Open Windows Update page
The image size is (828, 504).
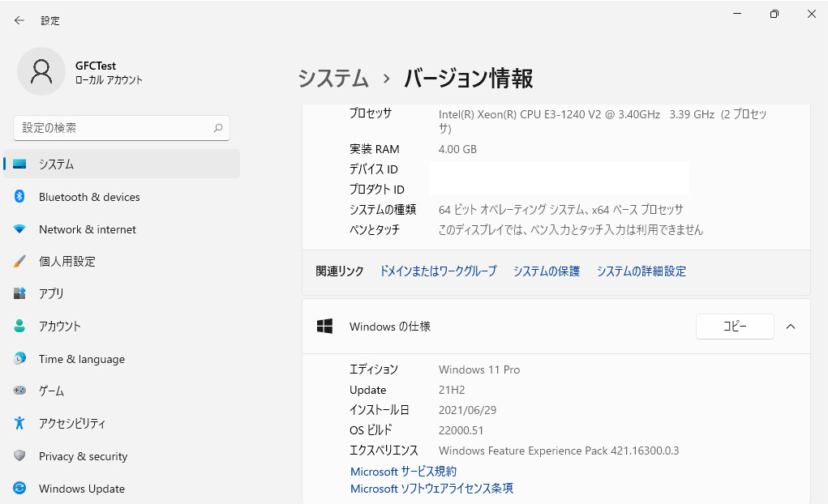(x=122, y=489)
